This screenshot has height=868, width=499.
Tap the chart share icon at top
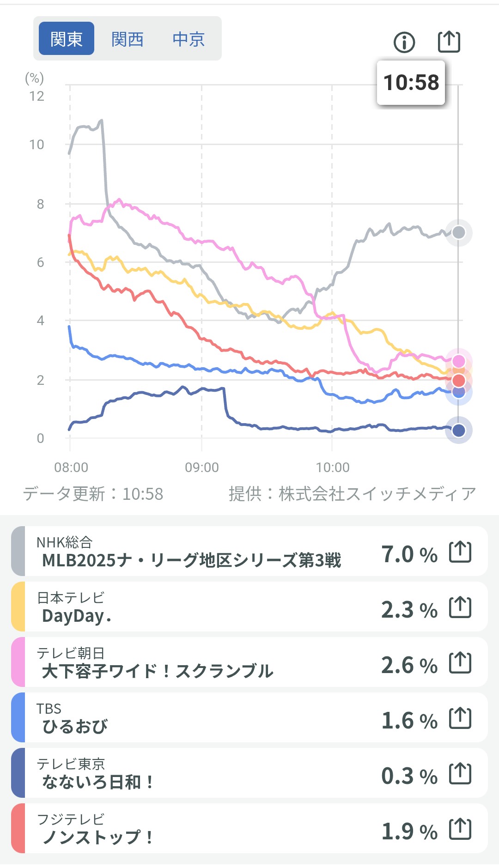[449, 42]
